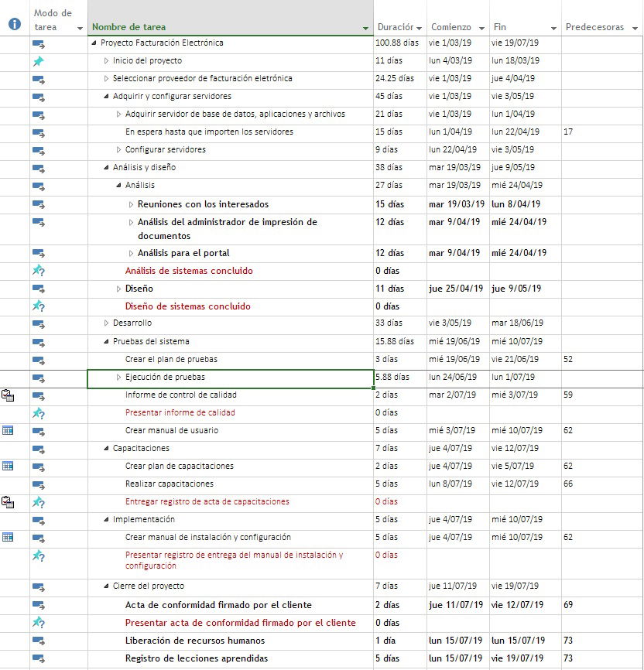This screenshot has height=670, width=644.
Task: Open the Fin column filter dropdown
Action: point(553,28)
